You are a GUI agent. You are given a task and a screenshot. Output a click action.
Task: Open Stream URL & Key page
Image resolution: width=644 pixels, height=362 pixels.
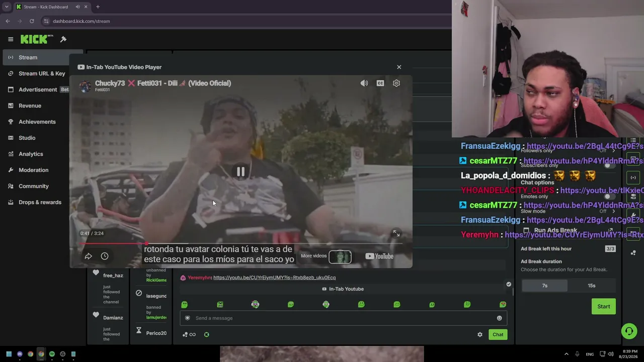43,73
